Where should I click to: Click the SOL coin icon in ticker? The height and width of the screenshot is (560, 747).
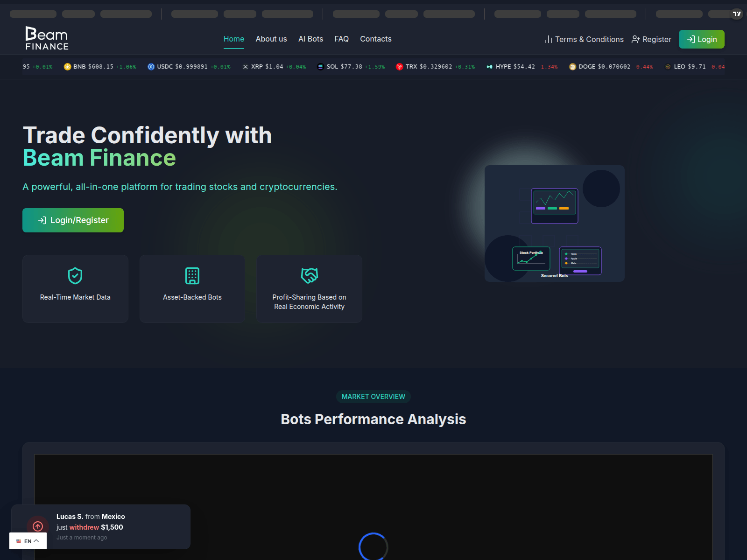tap(320, 67)
